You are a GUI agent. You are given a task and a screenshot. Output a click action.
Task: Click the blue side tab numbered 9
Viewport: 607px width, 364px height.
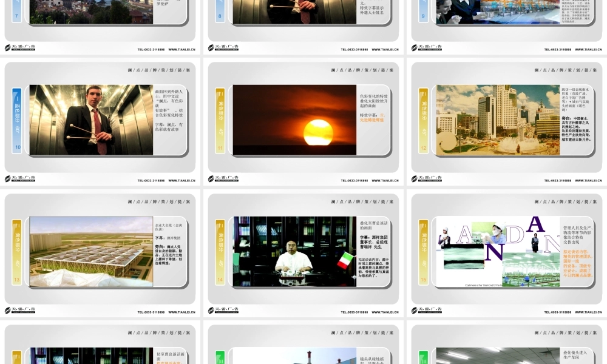[x=423, y=11]
